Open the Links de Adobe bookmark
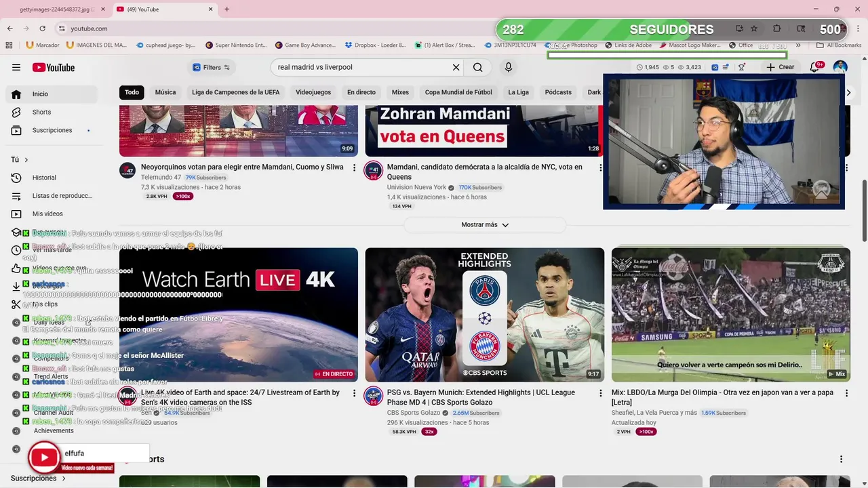This screenshot has height=488, width=868. 627,45
